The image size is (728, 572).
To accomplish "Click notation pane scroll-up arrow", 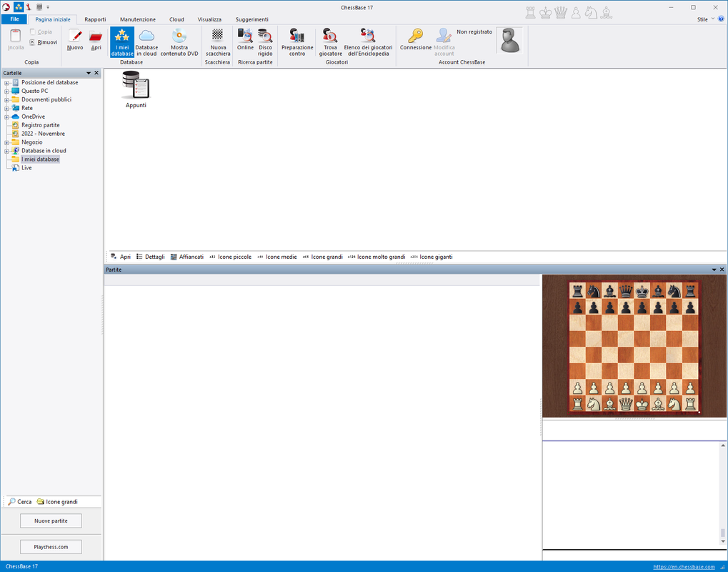I will [x=723, y=445].
